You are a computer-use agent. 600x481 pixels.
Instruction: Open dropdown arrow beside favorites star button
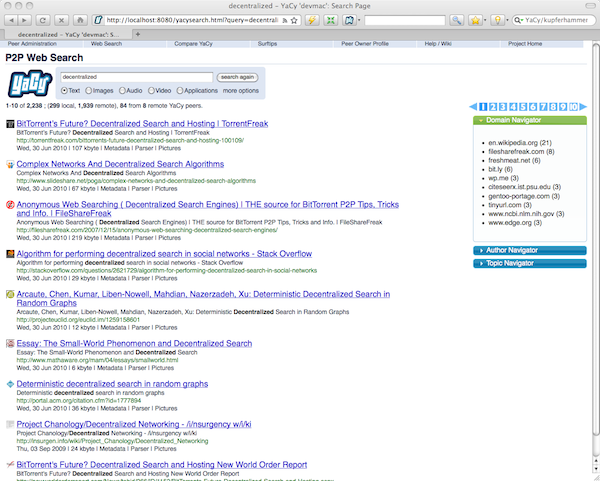485,20
